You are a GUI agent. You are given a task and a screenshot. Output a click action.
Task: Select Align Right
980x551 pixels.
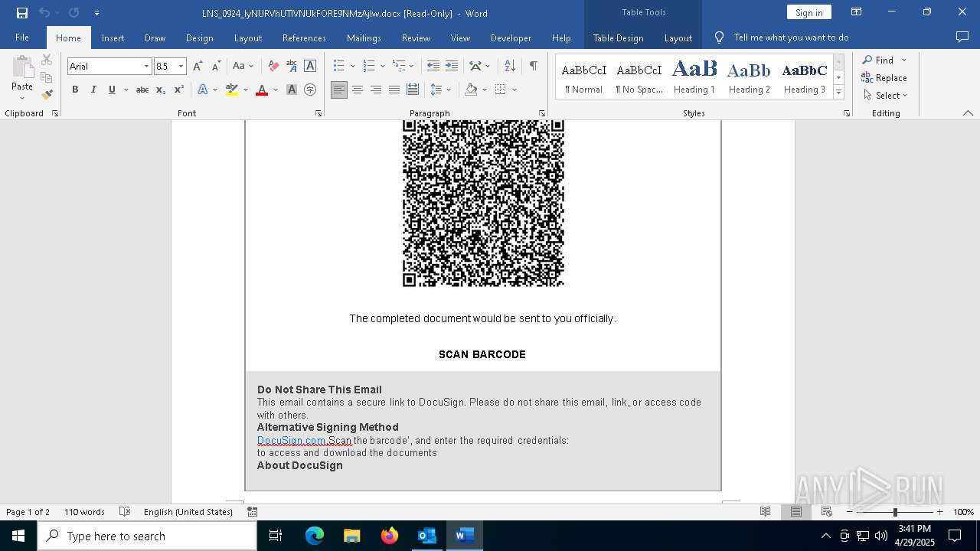[376, 90]
